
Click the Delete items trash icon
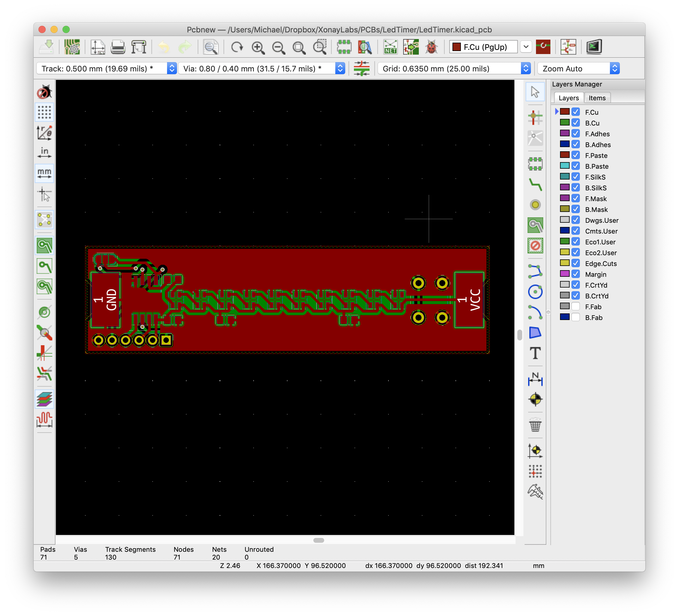[x=535, y=425]
